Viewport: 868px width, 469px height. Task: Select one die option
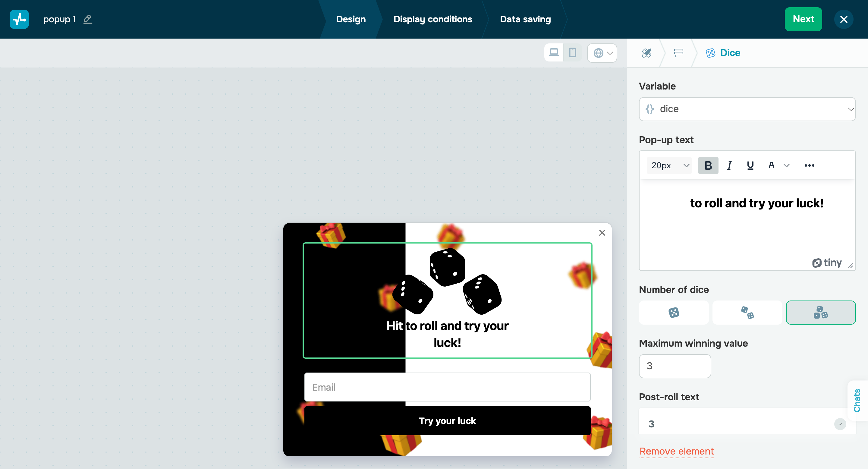[674, 312]
